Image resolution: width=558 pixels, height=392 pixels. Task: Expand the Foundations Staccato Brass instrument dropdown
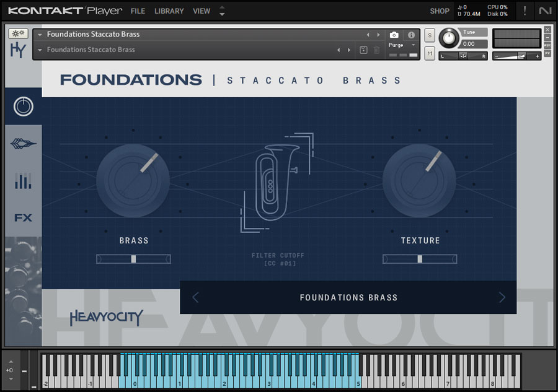(40, 35)
